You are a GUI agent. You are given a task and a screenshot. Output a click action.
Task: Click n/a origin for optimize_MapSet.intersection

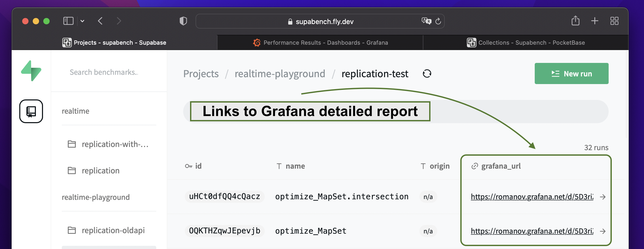428,197
